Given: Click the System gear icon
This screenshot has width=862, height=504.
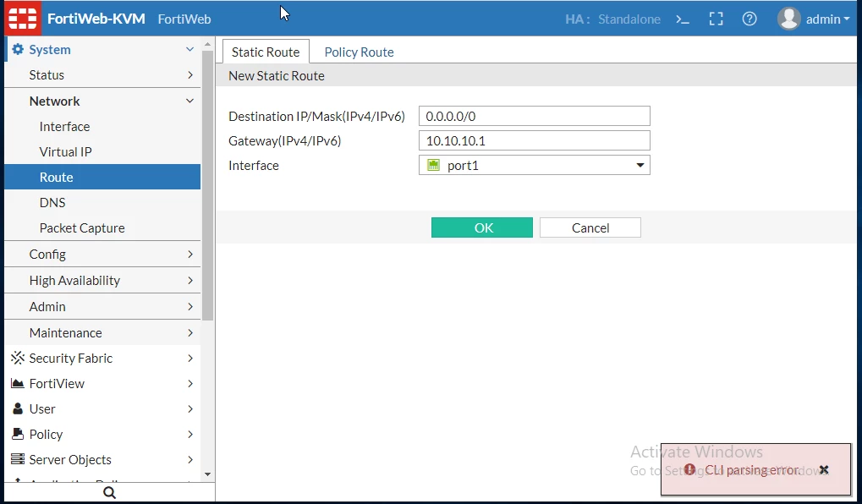Looking at the screenshot, I should point(18,49).
